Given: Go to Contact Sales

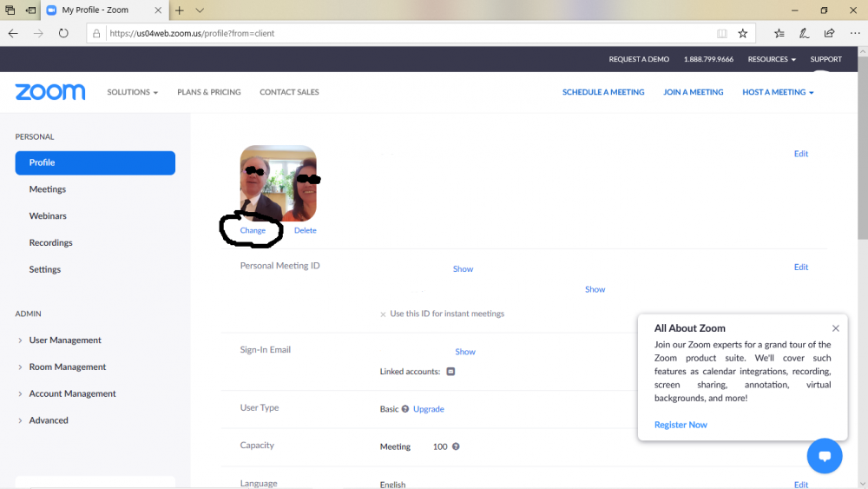Looking at the screenshot, I should coord(289,92).
